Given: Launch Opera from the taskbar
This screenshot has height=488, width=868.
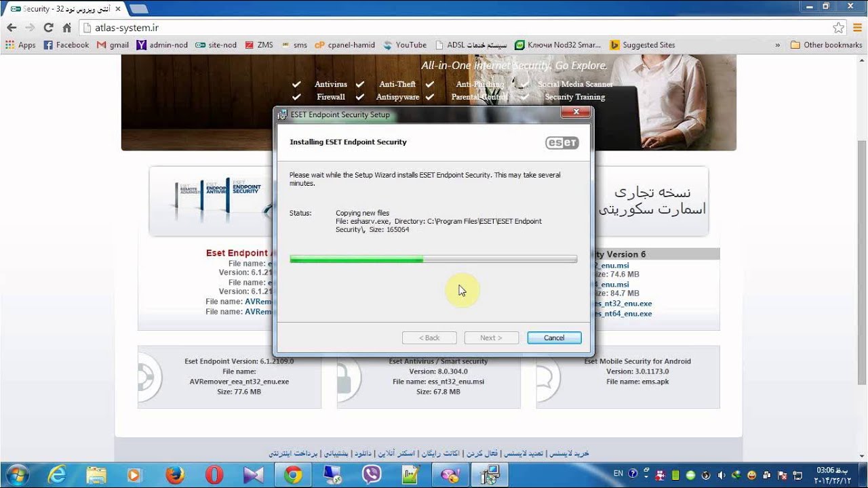Looking at the screenshot, I should 214,475.
